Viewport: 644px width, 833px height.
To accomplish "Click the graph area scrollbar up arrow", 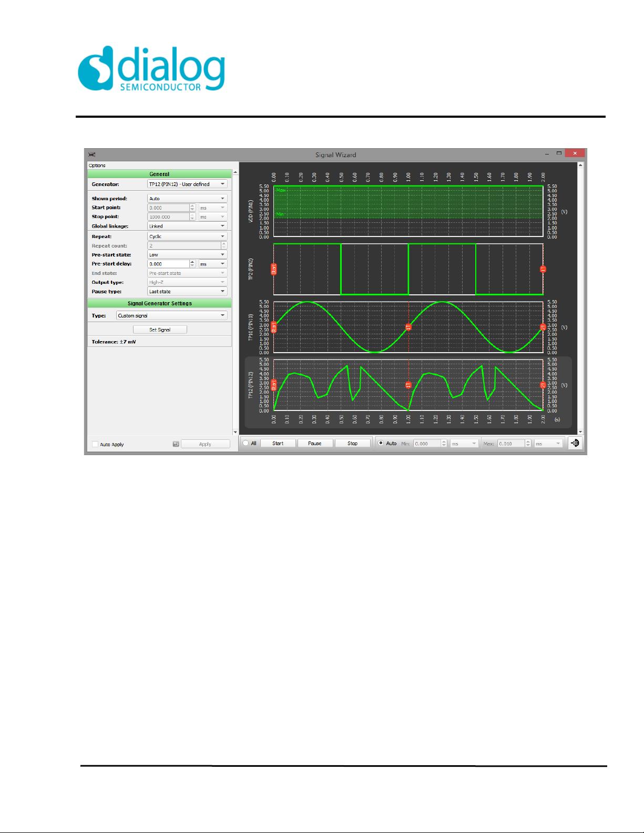I will (x=580, y=165).
